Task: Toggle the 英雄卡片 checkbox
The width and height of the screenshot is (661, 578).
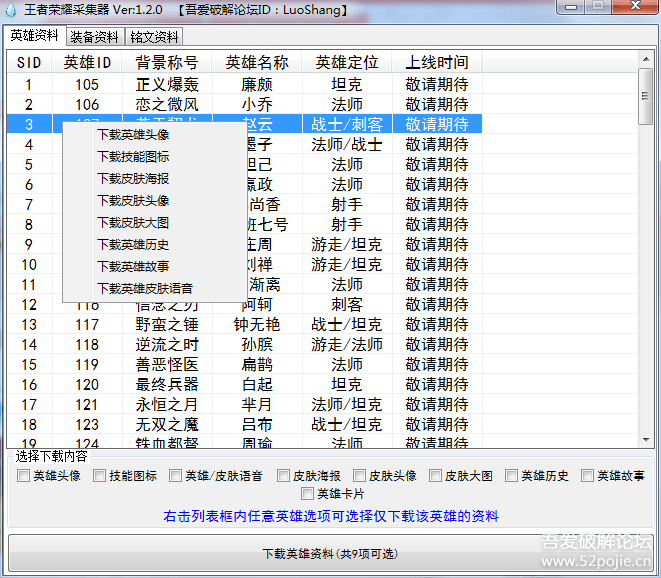Action: [307, 494]
